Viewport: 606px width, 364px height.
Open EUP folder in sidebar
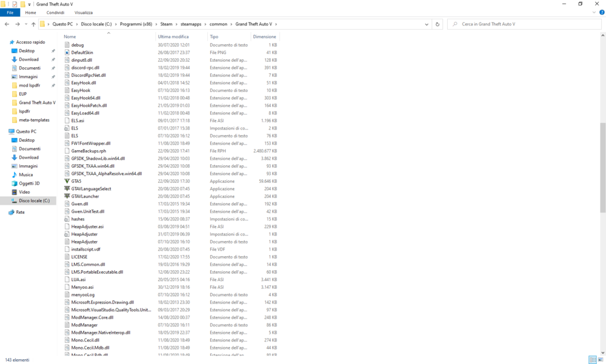click(x=23, y=94)
